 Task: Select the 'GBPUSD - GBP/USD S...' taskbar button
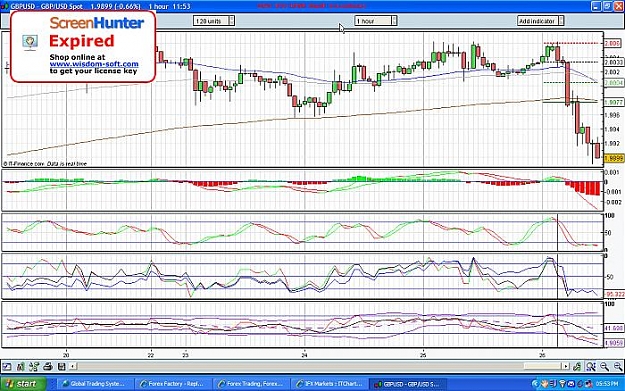click(407, 384)
